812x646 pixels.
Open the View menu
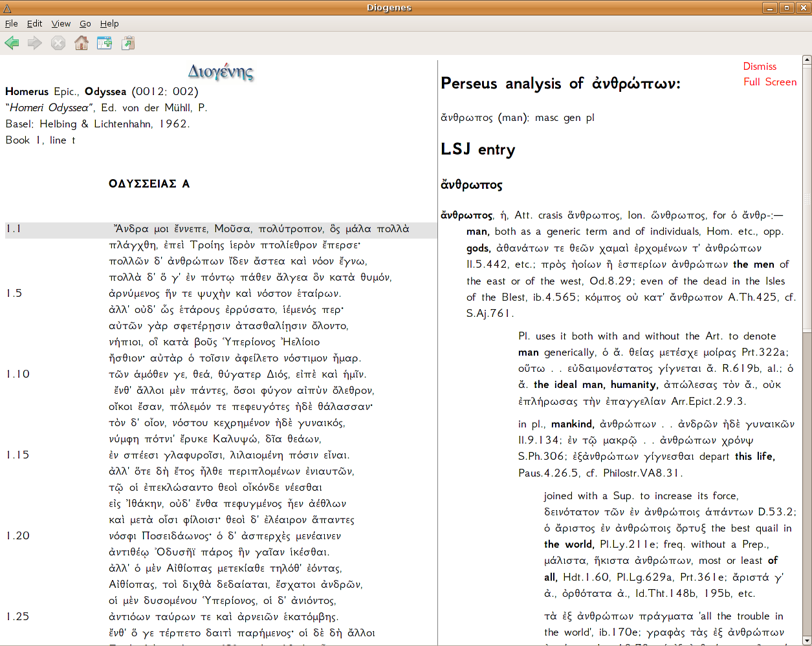61,23
